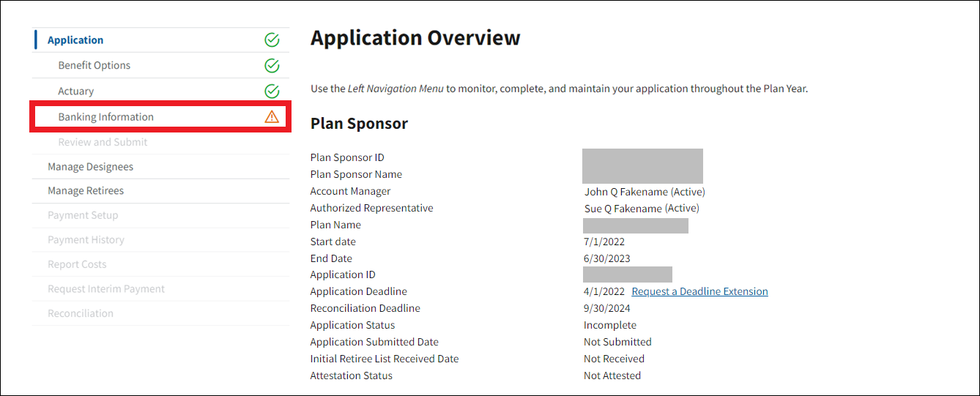Click the green checkmark beside Benefit Options
Screen dimensions: 980x396
(x=272, y=66)
